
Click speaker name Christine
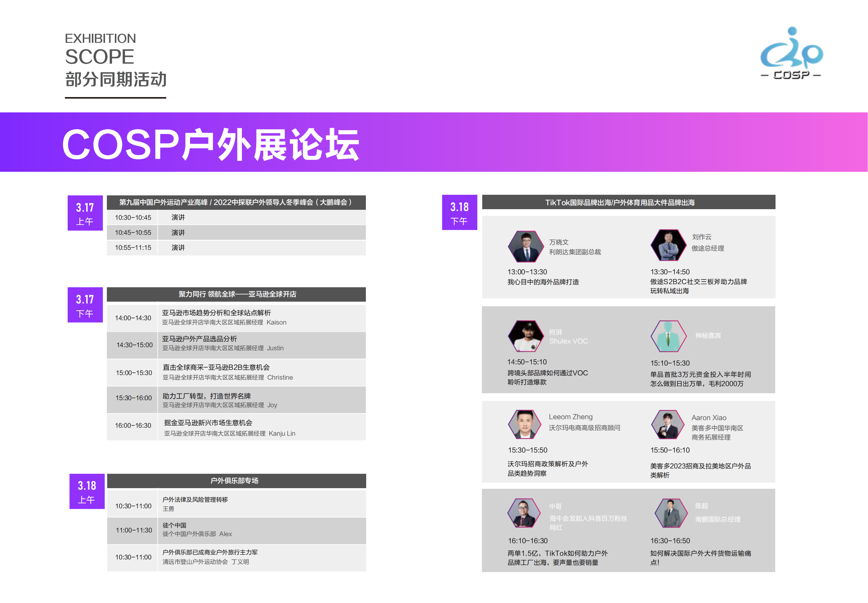[x=280, y=378]
